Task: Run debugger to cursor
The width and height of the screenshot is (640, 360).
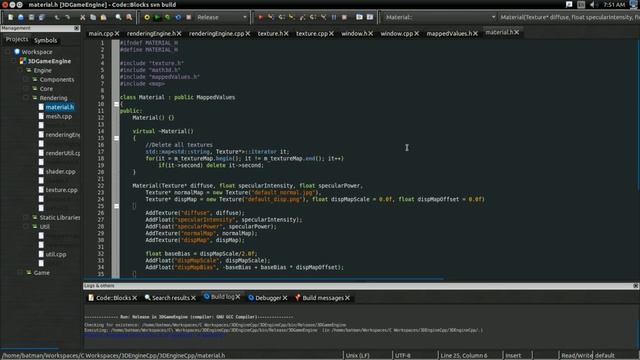Action: coord(271,17)
